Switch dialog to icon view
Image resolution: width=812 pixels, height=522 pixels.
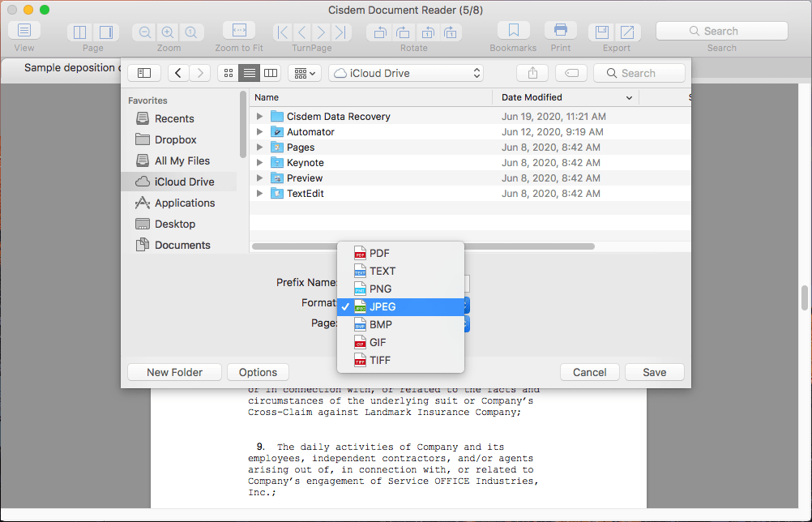tap(228, 73)
